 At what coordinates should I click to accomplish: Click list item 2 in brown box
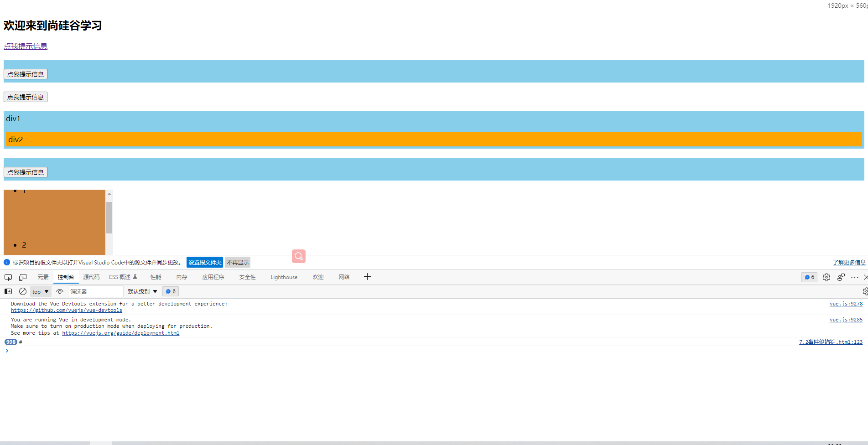24,245
